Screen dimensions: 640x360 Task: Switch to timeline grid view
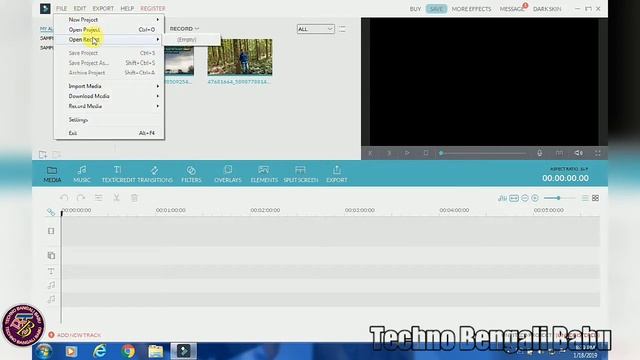tap(596, 198)
